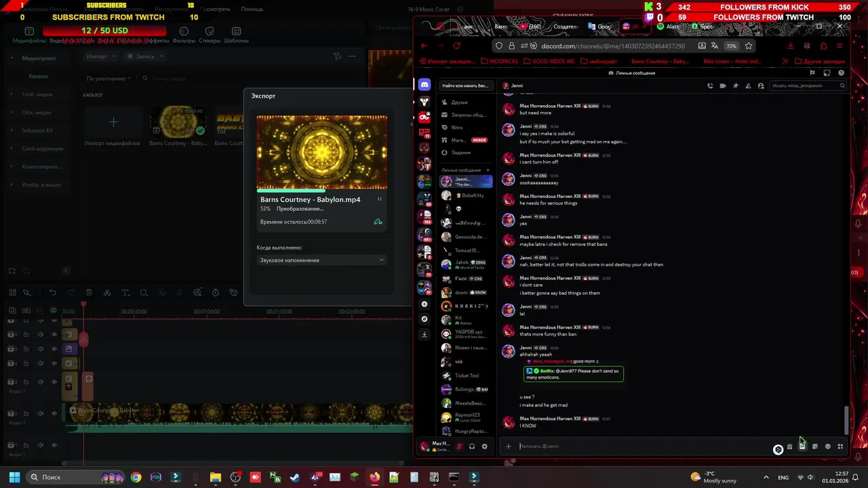This screenshot has width=868, height=488.
Task: Select the cut scissors tool in Filmora timeline
Action: click(107, 293)
